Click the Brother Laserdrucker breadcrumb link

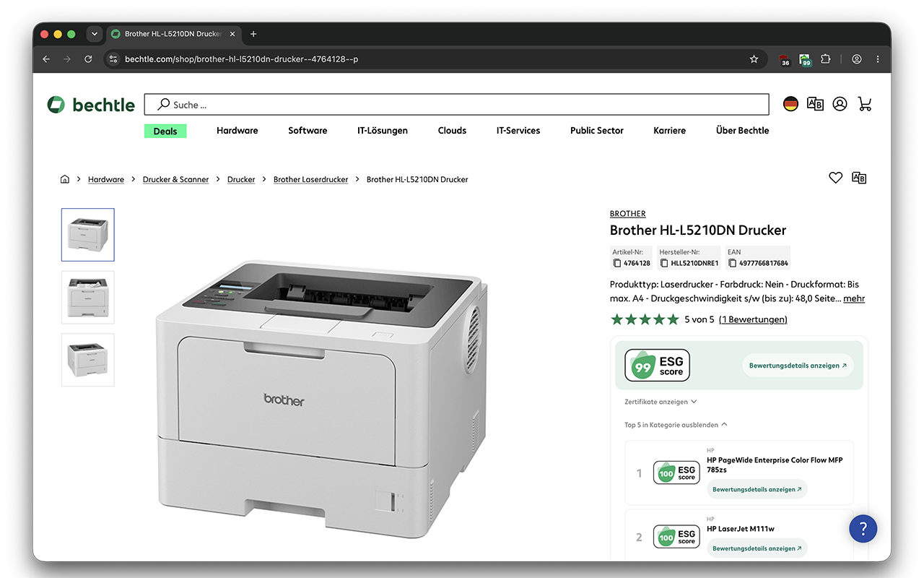coord(310,179)
